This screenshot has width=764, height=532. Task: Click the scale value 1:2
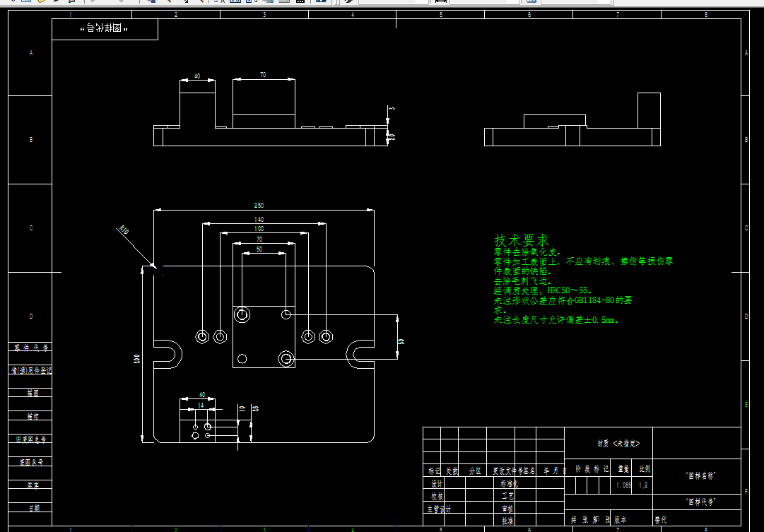643,485
